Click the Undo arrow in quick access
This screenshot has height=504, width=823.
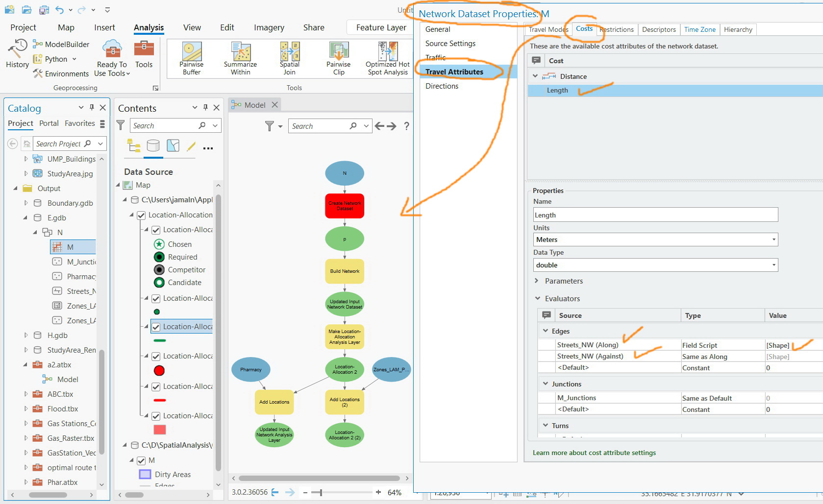[59, 9]
